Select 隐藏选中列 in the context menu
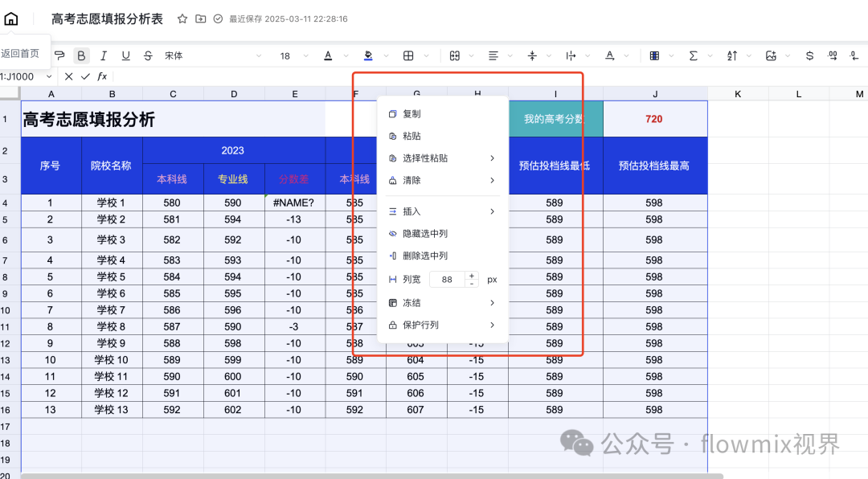The width and height of the screenshot is (868, 479). tap(424, 233)
